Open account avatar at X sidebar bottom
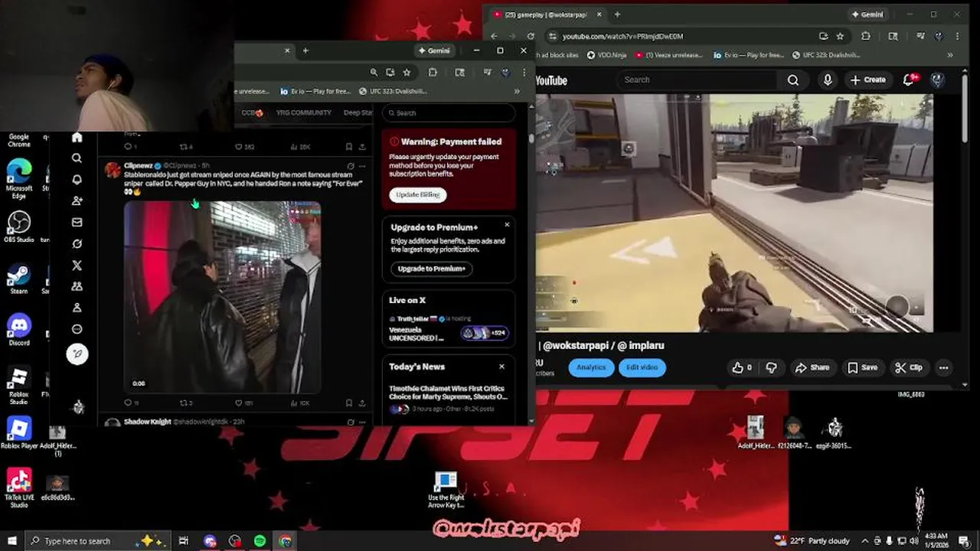Viewport: 980px width, 551px height. click(78, 407)
